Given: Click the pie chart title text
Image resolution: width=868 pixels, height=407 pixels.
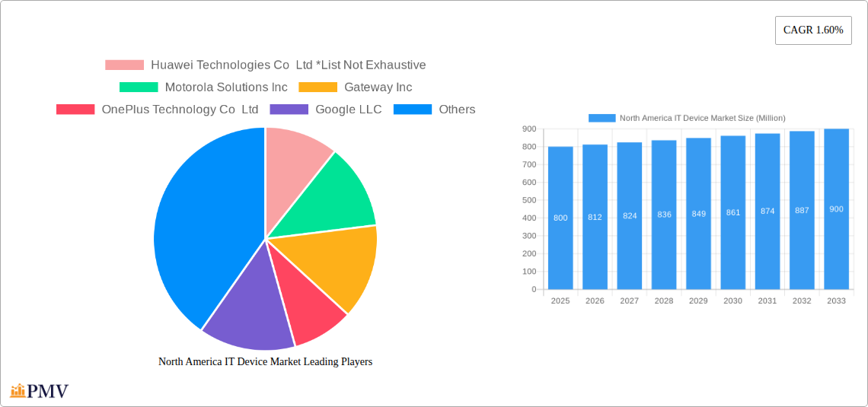Looking at the screenshot, I should (x=265, y=361).
